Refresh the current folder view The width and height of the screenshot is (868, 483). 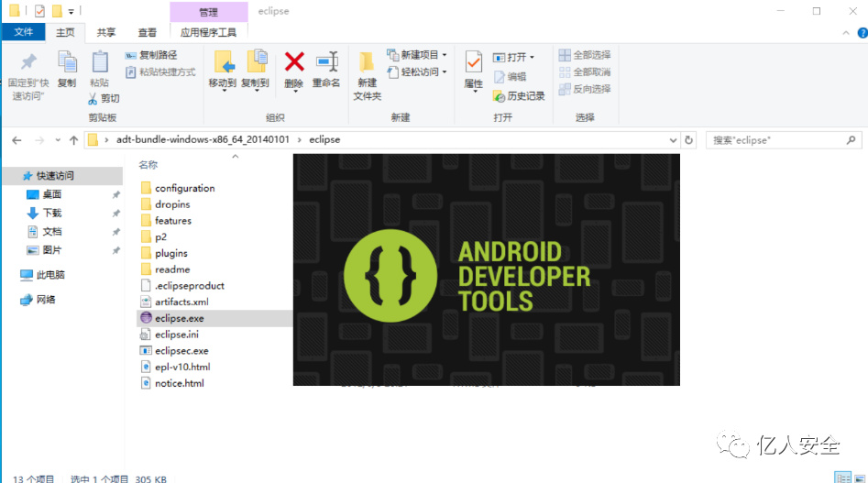pyautogui.click(x=688, y=140)
